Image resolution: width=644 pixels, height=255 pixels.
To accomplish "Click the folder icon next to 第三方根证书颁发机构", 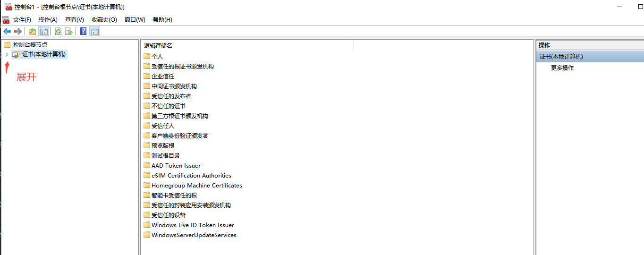I will [147, 116].
